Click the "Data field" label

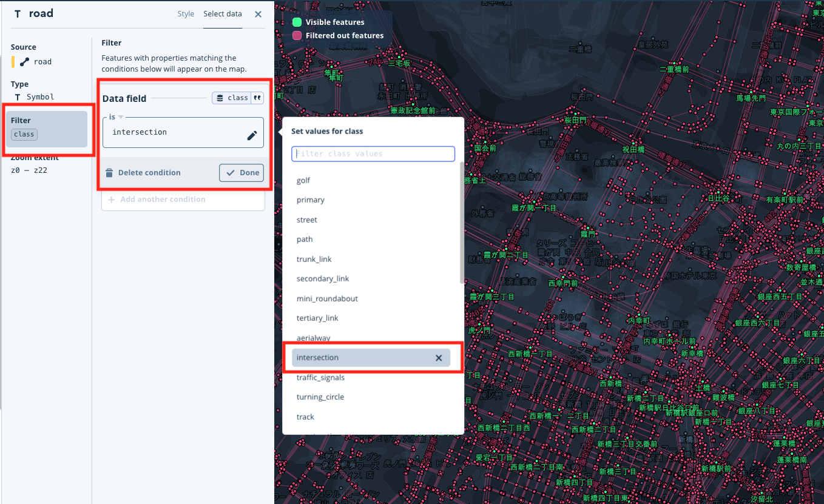124,98
